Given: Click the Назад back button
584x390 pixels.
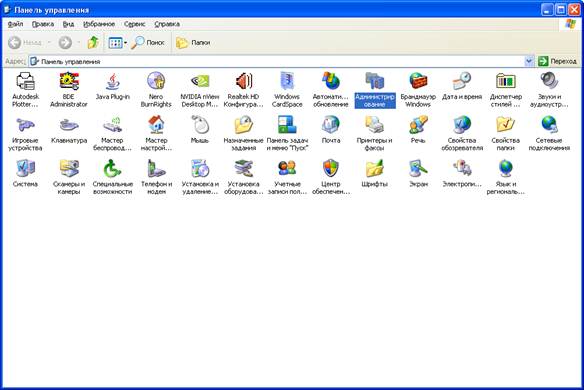Looking at the screenshot, I should pos(25,42).
